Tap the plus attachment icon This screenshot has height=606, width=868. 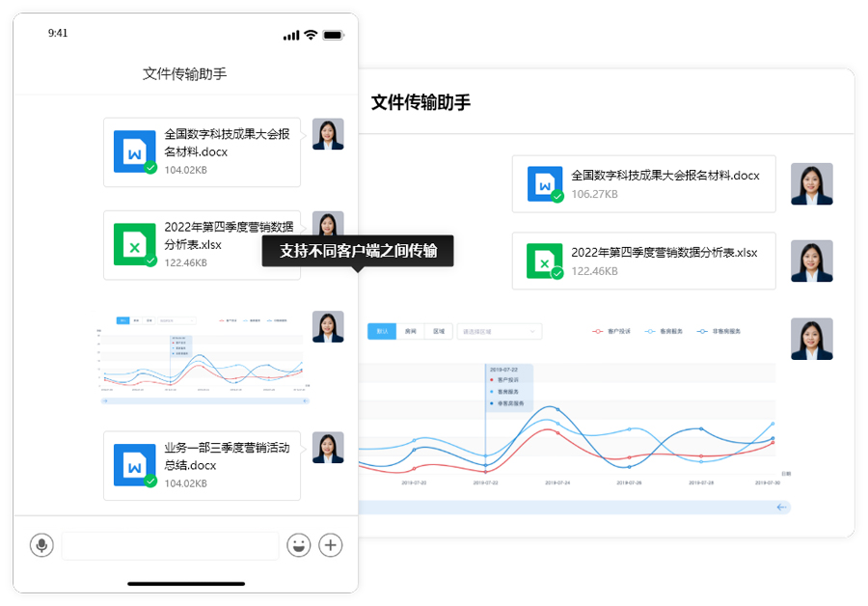(331, 545)
